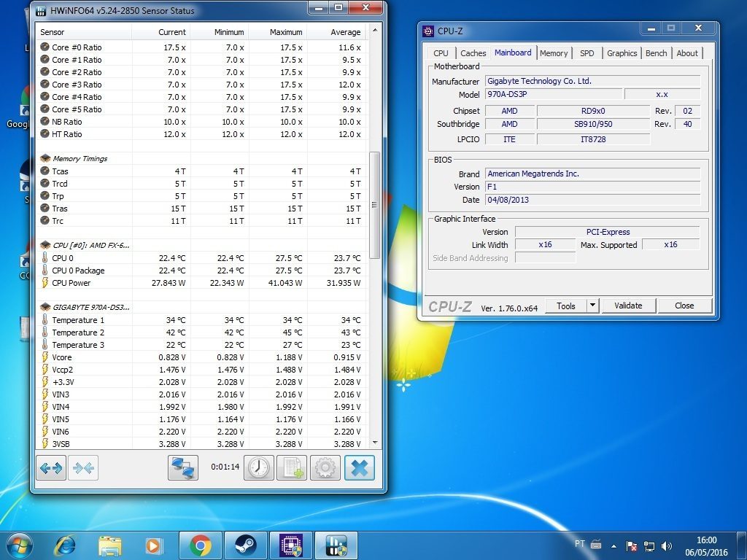
Task: Open the Tools dropdown arrow in CPU-Z
Action: click(592, 306)
